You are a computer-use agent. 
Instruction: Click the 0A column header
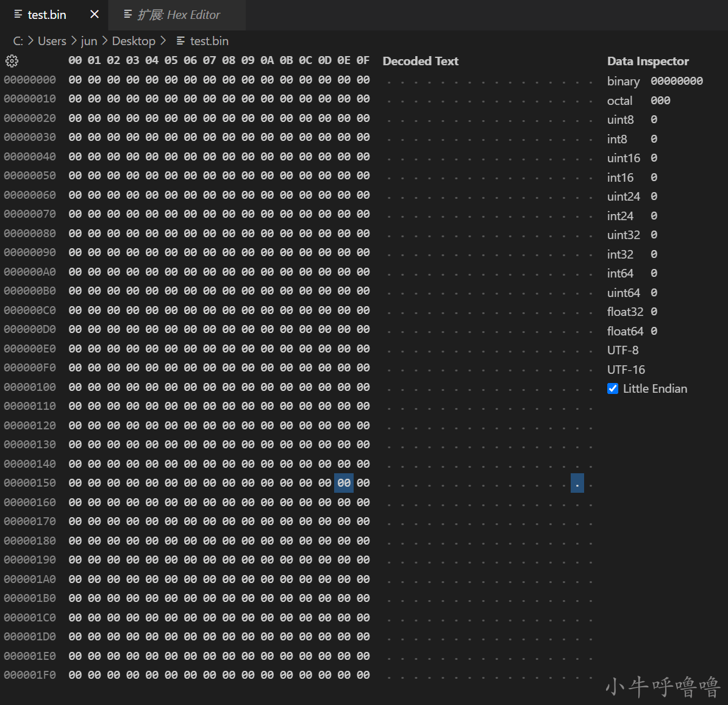pos(267,60)
